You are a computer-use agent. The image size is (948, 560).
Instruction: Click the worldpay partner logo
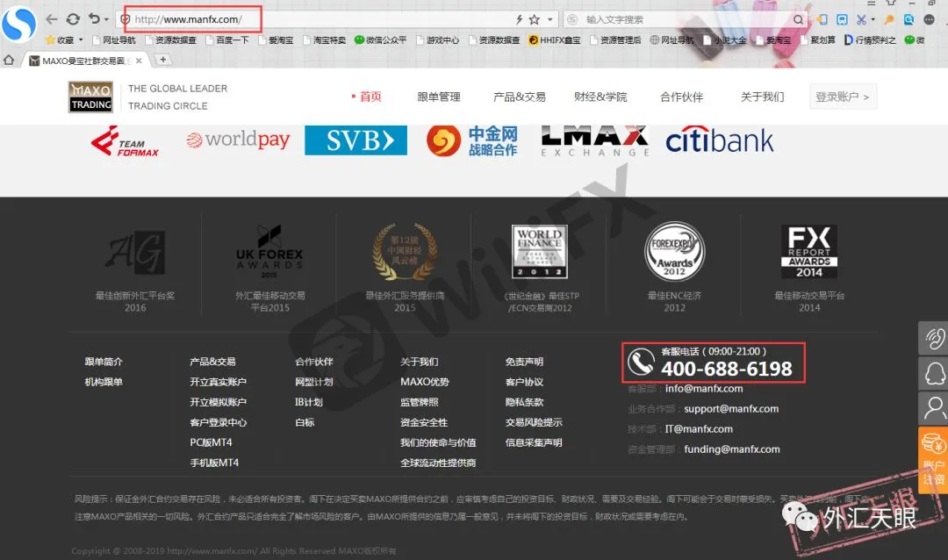(x=238, y=140)
